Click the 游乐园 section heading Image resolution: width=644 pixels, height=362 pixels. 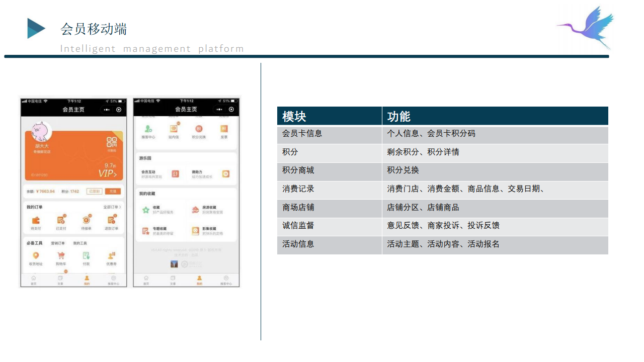point(145,158)
